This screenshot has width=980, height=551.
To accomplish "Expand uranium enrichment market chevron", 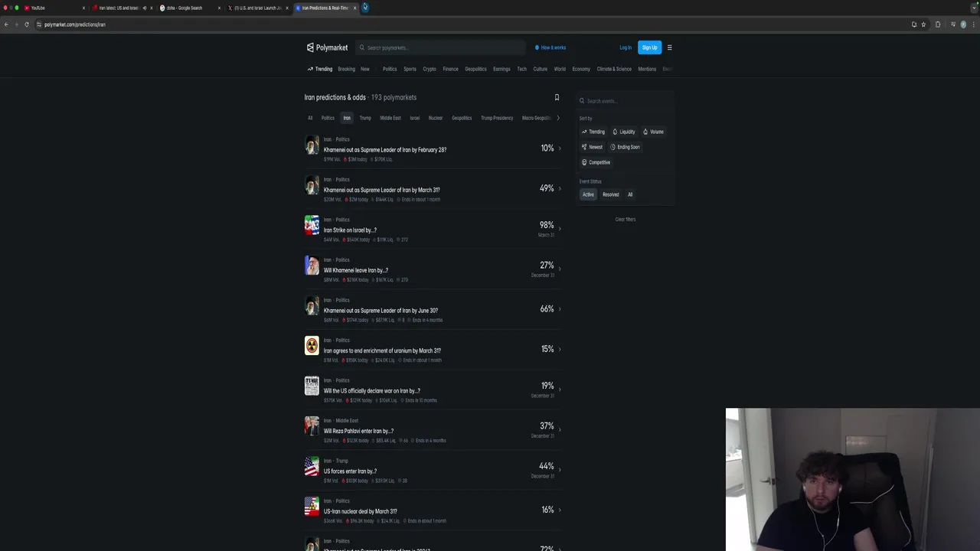I will (560, 349).
